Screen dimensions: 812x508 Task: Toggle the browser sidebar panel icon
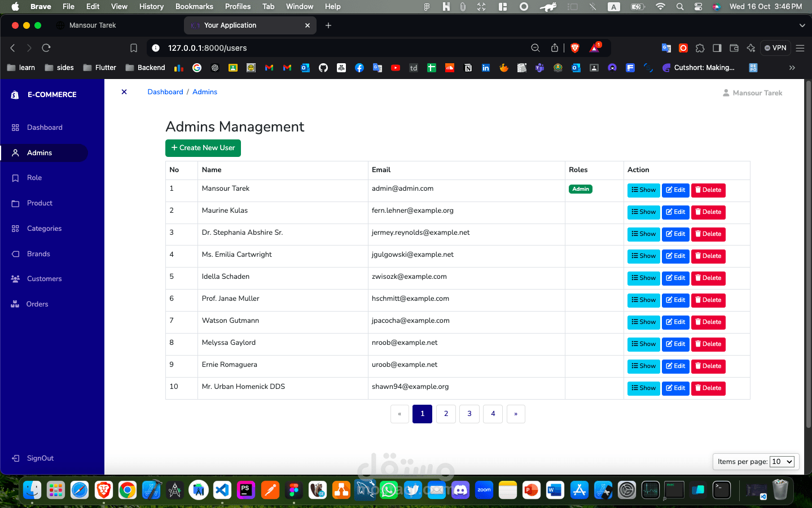click(x=717, y=48)
